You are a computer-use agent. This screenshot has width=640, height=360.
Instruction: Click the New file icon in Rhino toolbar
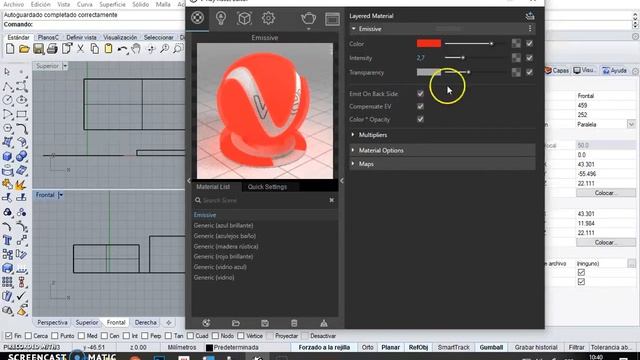(x=10, y=49)
